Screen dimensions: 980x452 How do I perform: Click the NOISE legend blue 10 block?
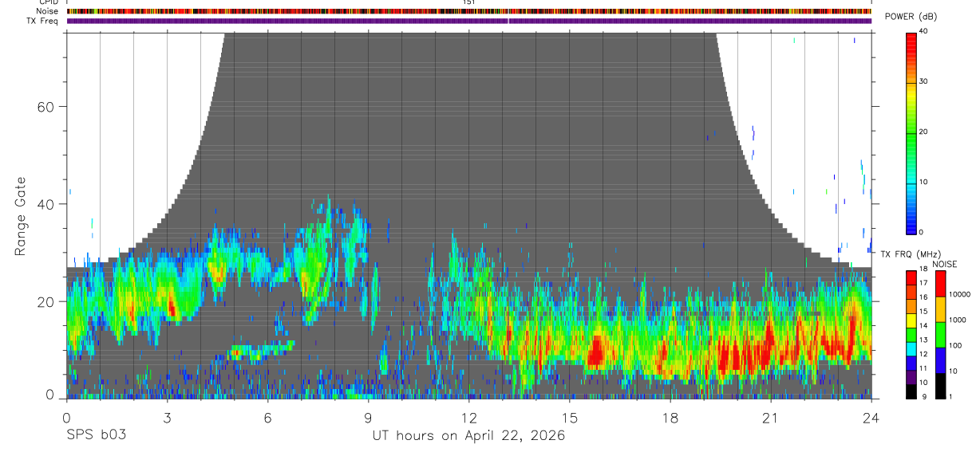[940, 360]
